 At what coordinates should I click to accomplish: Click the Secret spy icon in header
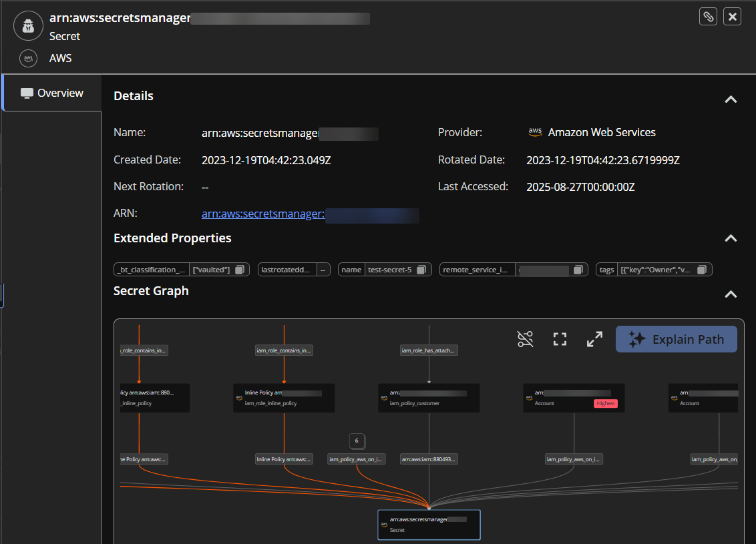pyautogui.click(x=29, y=26)
